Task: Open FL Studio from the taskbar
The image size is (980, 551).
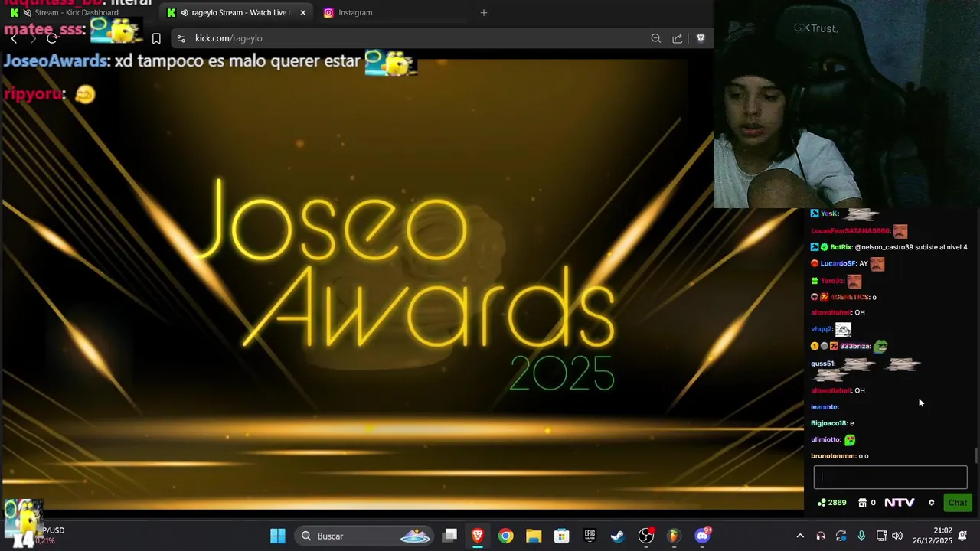Action: point(674,536)
